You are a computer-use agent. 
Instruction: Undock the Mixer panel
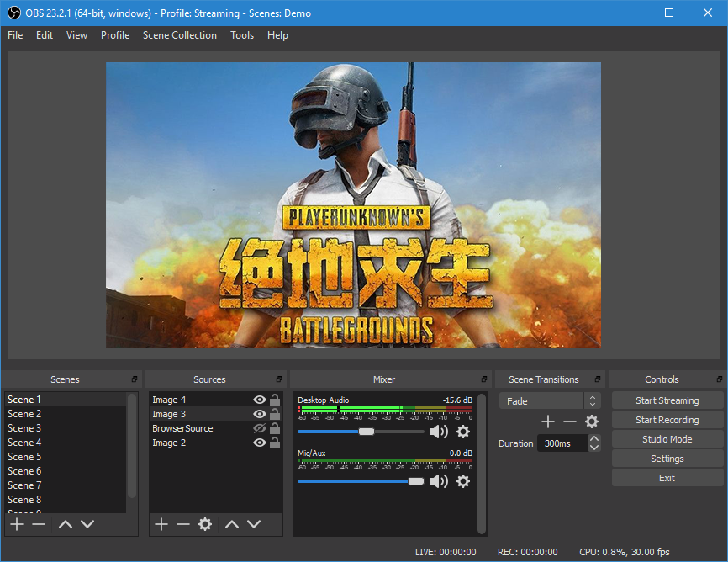click(x=483, y=379)
